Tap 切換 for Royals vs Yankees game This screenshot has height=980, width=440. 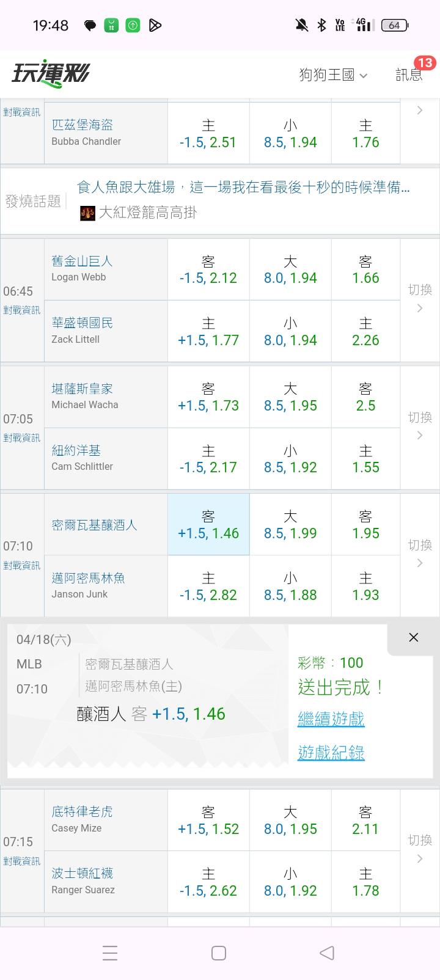[x=420, y=425]
